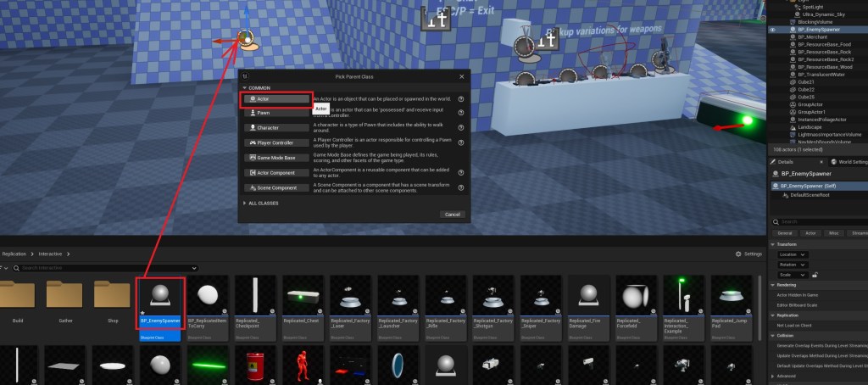Image resolution: width=868 pixels, height=385 pixels.
Task: Switch to the World Settings tab
Action: tap(849, 161)
